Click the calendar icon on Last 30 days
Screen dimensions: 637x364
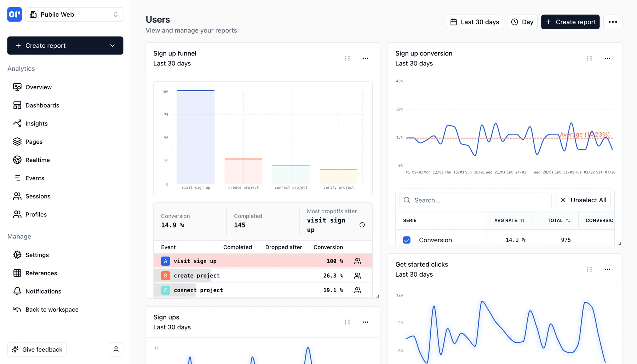pyautogui.click(x=453, y=22)
